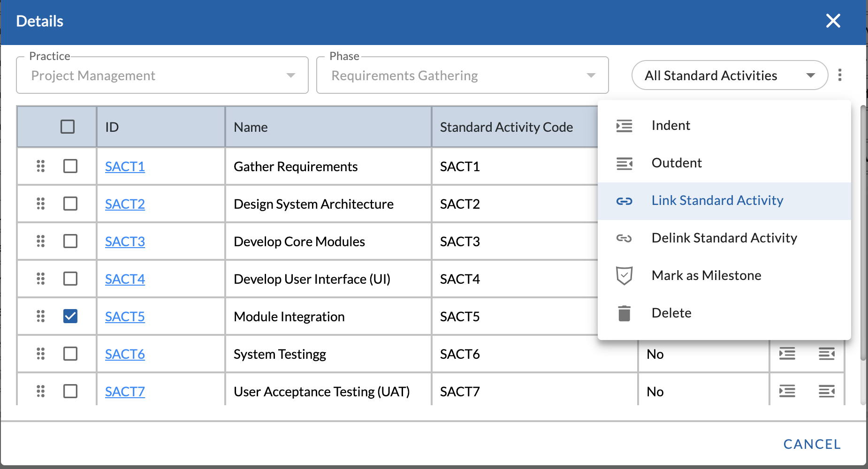This screenshot has height=469, width=868.
Task: Choose Delete from the context menu
Action: [x=671, y=313]
